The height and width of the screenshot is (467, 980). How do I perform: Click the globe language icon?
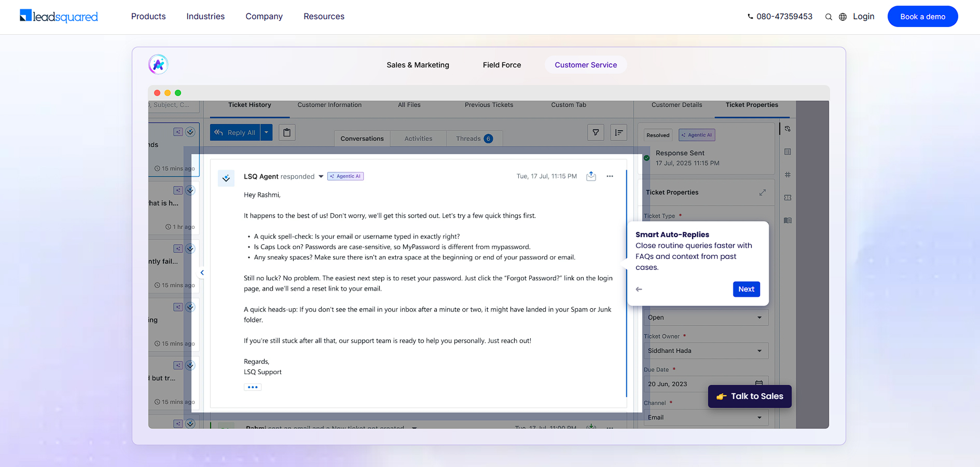tap(843, 17)
